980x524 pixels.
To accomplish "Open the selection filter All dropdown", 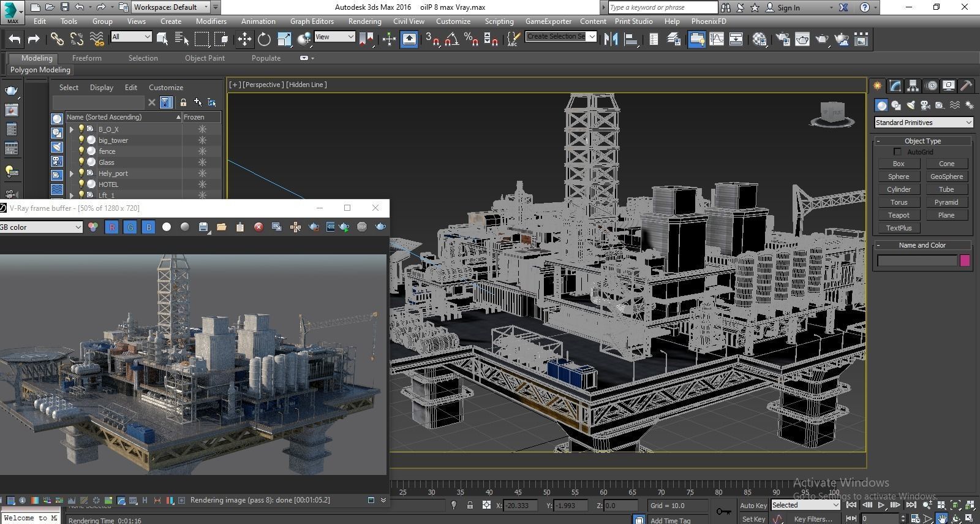I will click(x=131, y=37).
